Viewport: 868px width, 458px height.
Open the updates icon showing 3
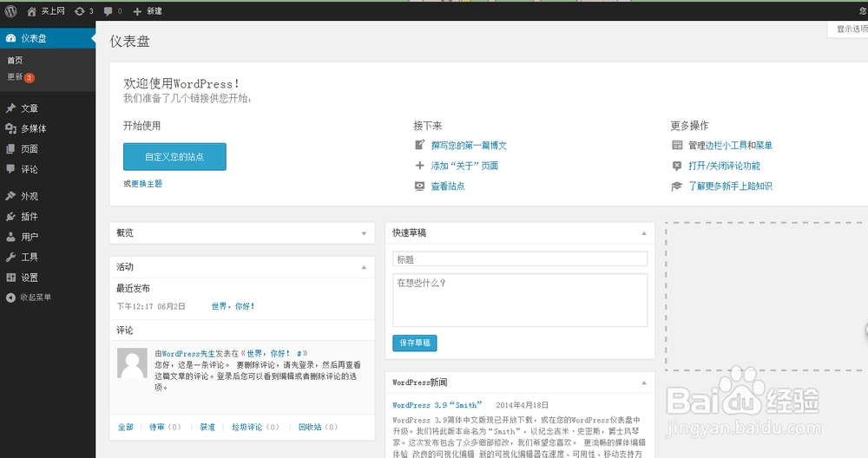pyautogui.click(x=80, y=11)
